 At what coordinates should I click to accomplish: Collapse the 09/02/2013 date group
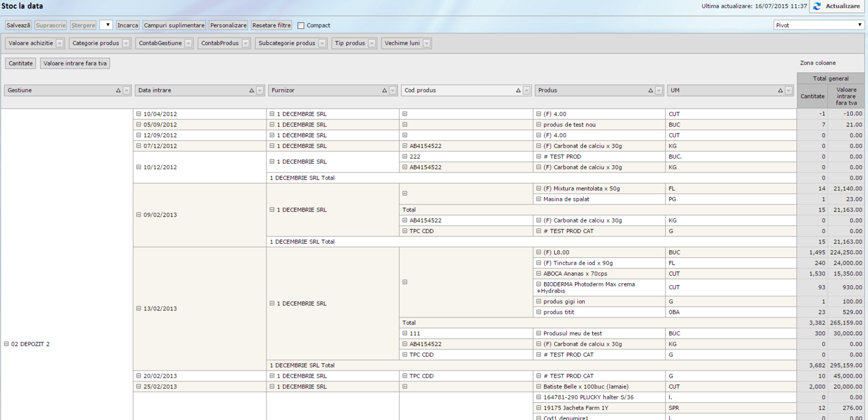tap(139, 215)
